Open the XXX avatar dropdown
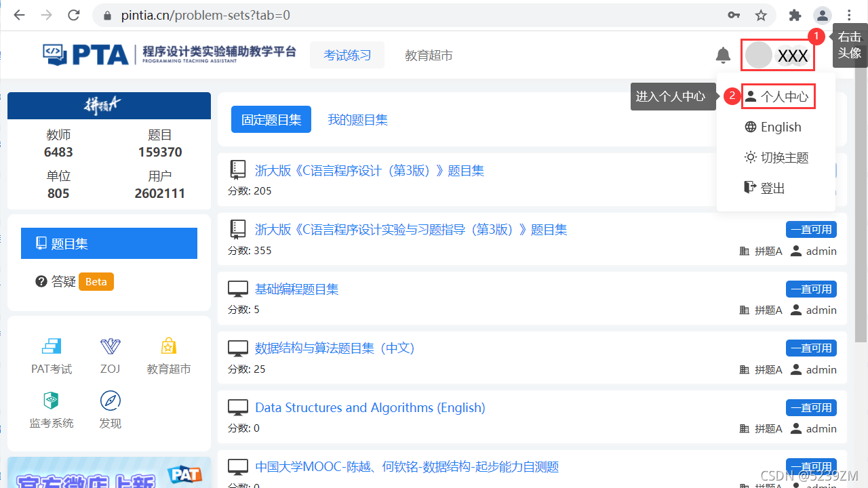The image size is (868, 488). pyautogui.click(x=777, y=55)
